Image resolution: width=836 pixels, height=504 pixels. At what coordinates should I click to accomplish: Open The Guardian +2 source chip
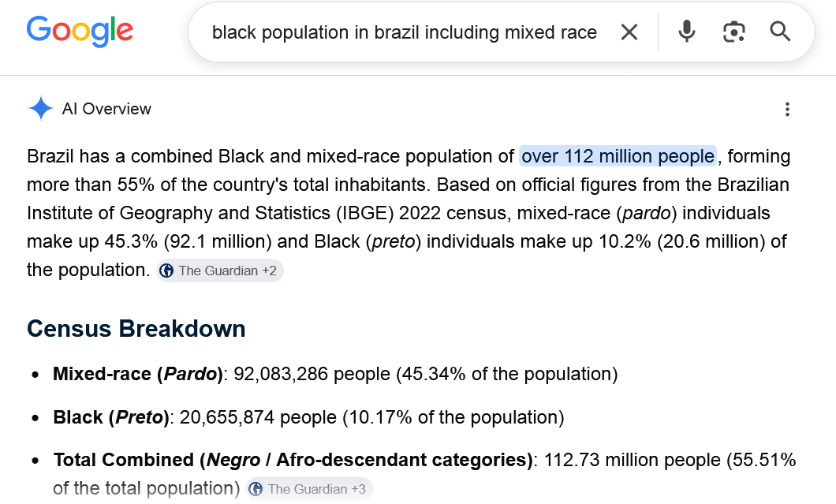tap(220, 271)
